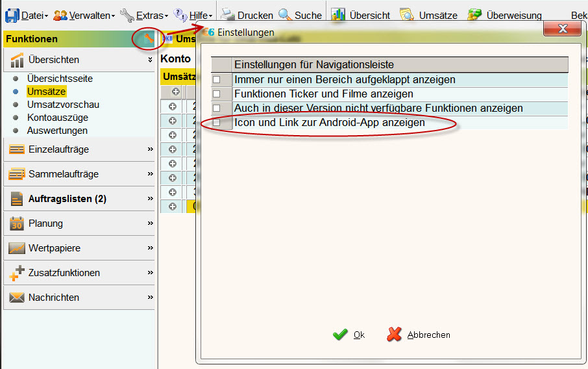Enable 'Auch in dieser Version nicht verfügbare Funktionen'
This screenshot has height=369, width=588.
coord(216,108)
